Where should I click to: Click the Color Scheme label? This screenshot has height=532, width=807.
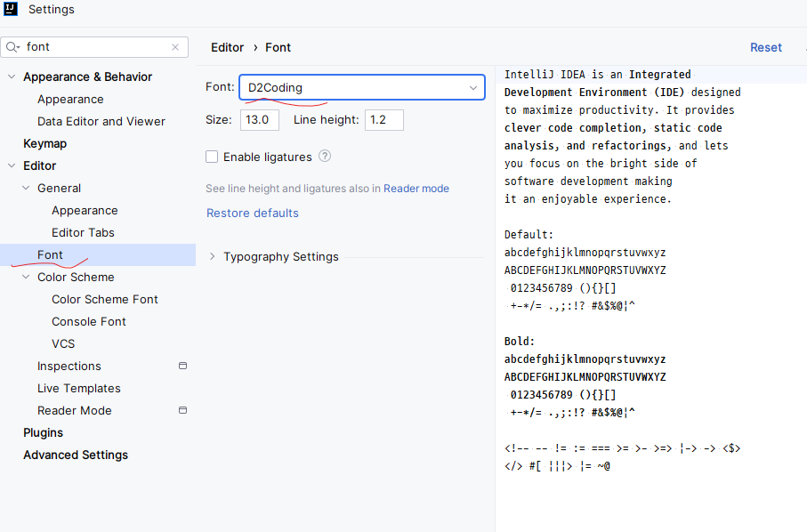click(x=76, y=277)
